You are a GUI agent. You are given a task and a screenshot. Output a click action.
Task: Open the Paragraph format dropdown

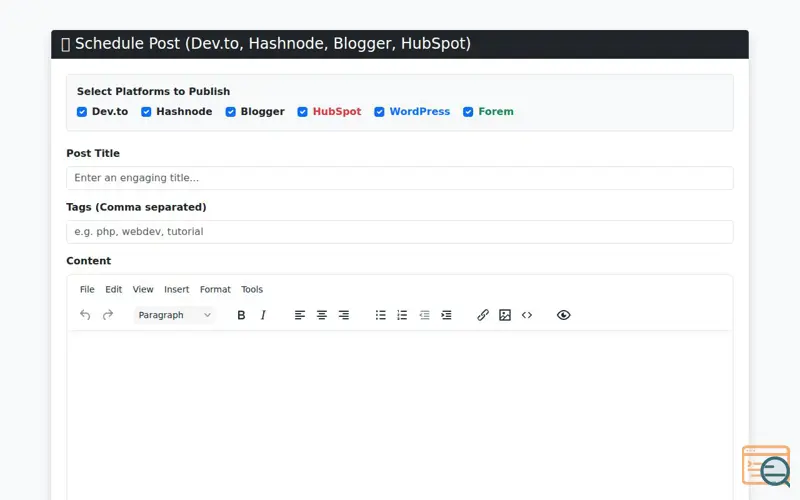coord(174,315)
